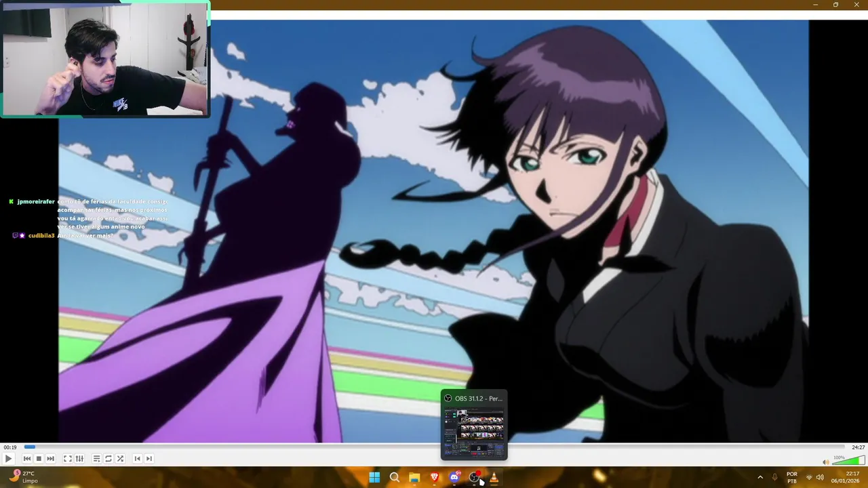Click the elapsed time 00:19 label
The height and width of the screenshot is (488, 868).
pyautogui.click(x=9, y=447)
